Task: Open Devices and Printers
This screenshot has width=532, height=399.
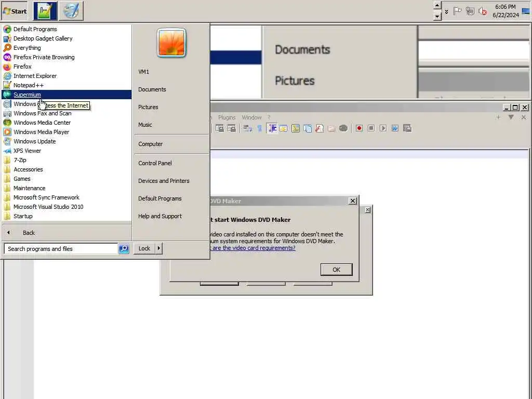Action: (x=164, y=181)
